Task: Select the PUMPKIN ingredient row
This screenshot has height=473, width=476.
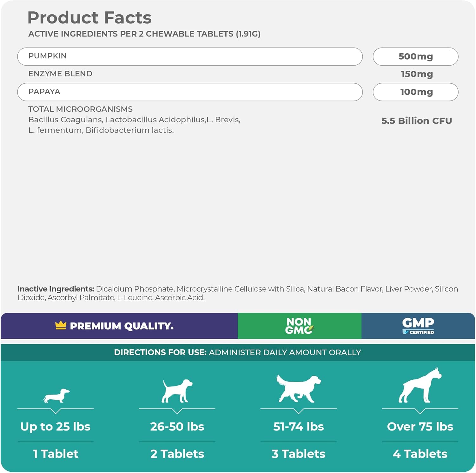Action: 190,56
